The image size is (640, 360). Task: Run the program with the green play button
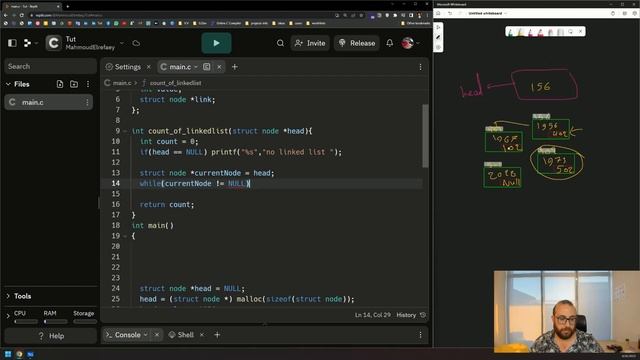pyautogui.click(x=216, y=43)
